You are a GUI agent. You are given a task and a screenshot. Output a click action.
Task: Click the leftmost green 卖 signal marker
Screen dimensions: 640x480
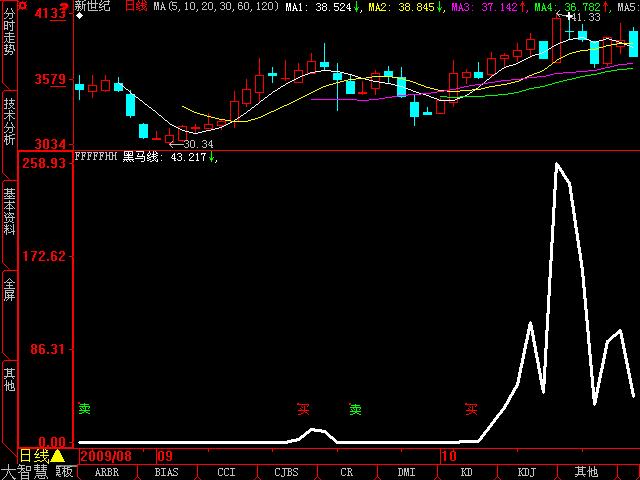[84, 408]
